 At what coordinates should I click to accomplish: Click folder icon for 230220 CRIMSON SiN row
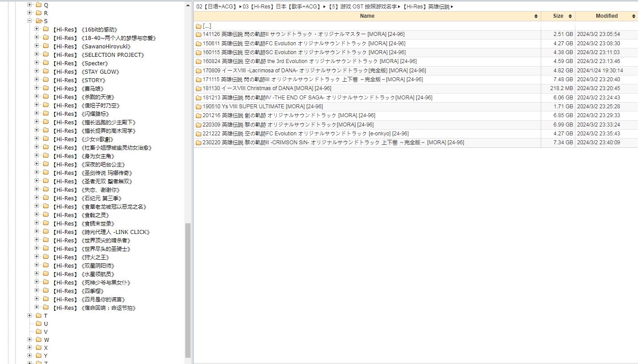(x=199, y=142)
